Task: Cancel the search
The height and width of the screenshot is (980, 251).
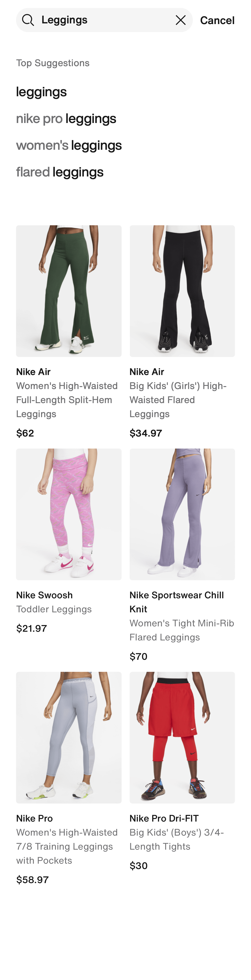Action: tap(217, 20)
